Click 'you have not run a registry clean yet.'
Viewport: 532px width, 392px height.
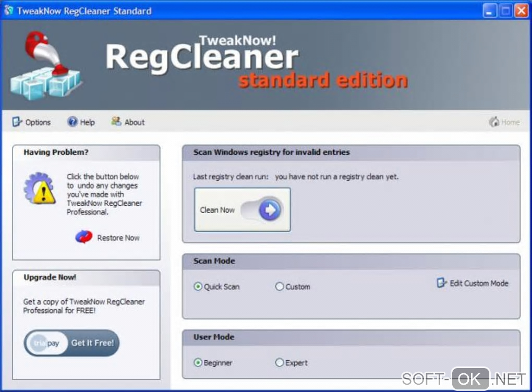pos(337,177)
